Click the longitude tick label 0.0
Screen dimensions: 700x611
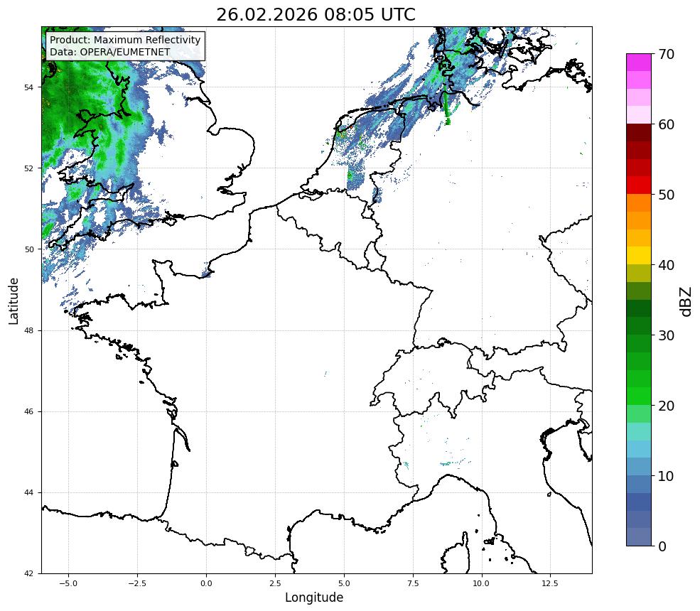[206, 583]
